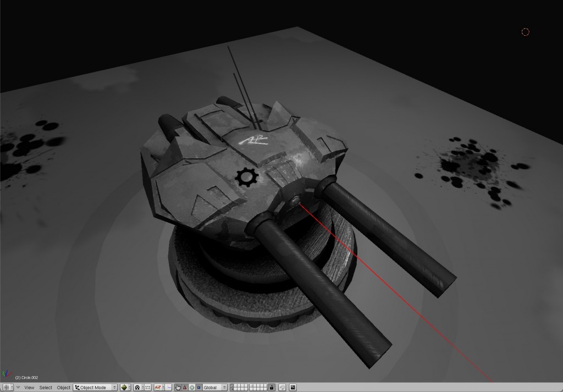This screenshot has height=392, width=563.
Task: Activate a layer button in the second layer block
Action: click(251, 385)
